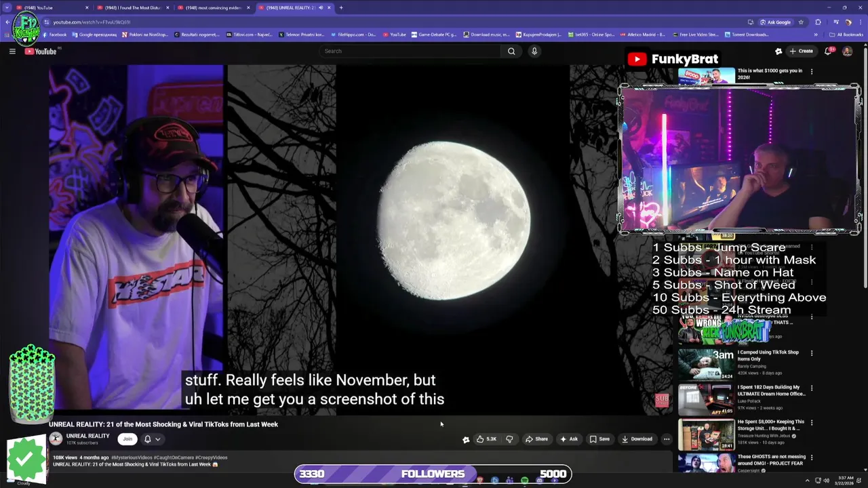The height and width of the screenshot is (488, 868).
Task: Open options for Storage Unit video
Action: (812, 422)
